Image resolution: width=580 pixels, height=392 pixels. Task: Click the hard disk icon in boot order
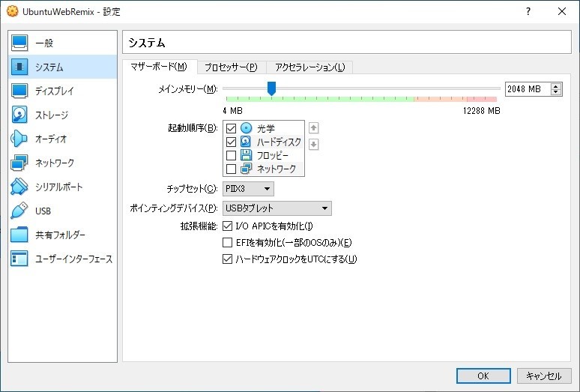pyautogui.click(x=246, y=142)
